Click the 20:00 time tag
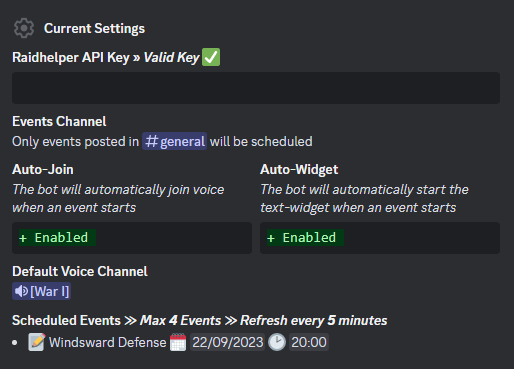 pyautogui.click(x=309, y=342)
